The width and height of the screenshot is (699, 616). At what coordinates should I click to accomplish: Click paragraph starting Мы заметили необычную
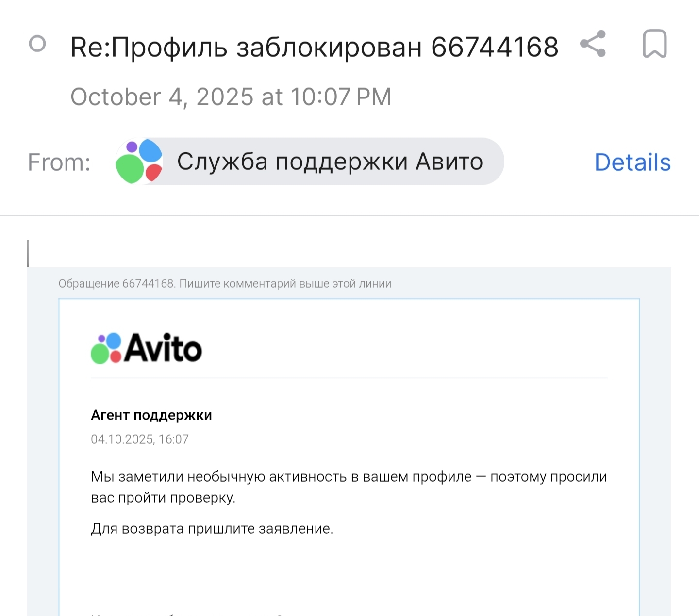(349, 477)
